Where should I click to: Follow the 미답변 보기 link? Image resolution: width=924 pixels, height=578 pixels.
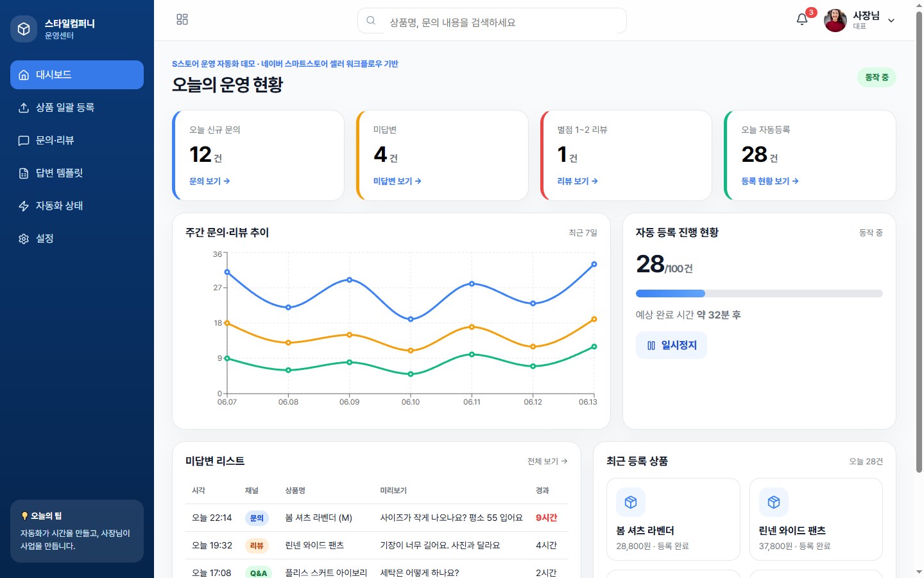pyautogui.click(x=397, y=181)
